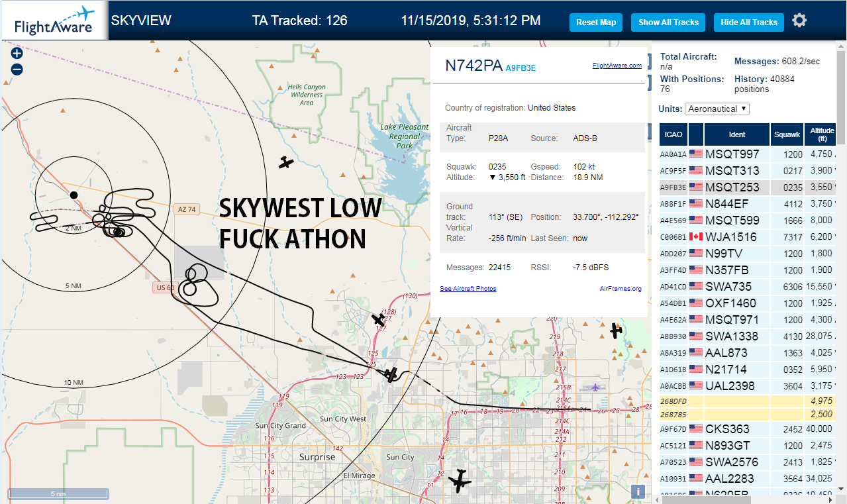Click the map info 'i' icon
Image resolution: width=847 pixels, height=504 pixels.
tap(638, 491)
